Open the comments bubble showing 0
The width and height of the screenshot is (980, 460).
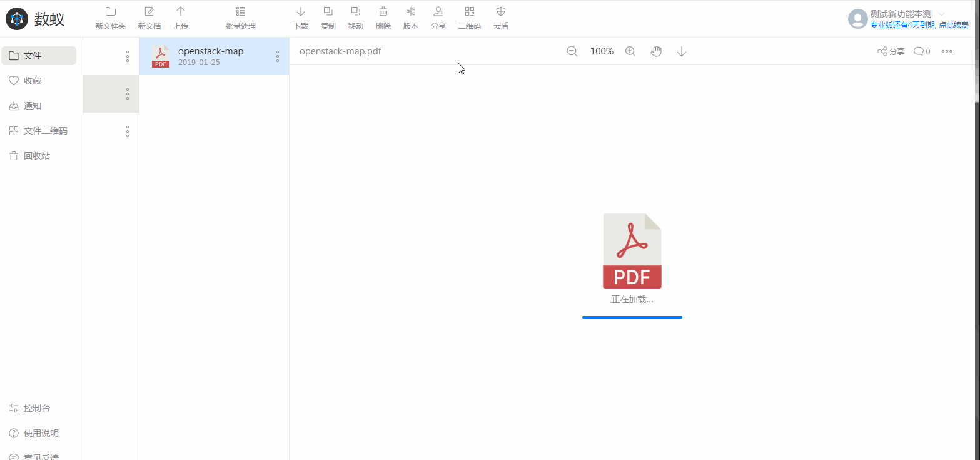pyautogui.click(x=922, y=51)
